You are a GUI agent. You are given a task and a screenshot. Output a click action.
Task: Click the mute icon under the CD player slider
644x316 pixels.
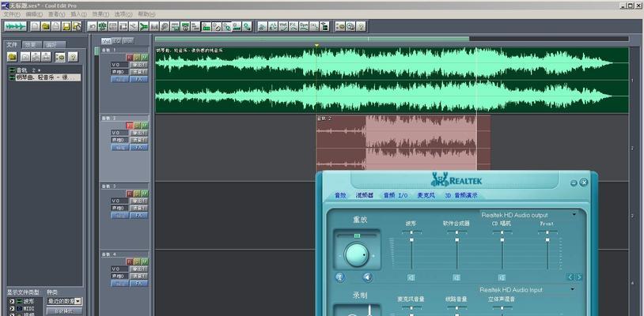click(x=502, y=277)
